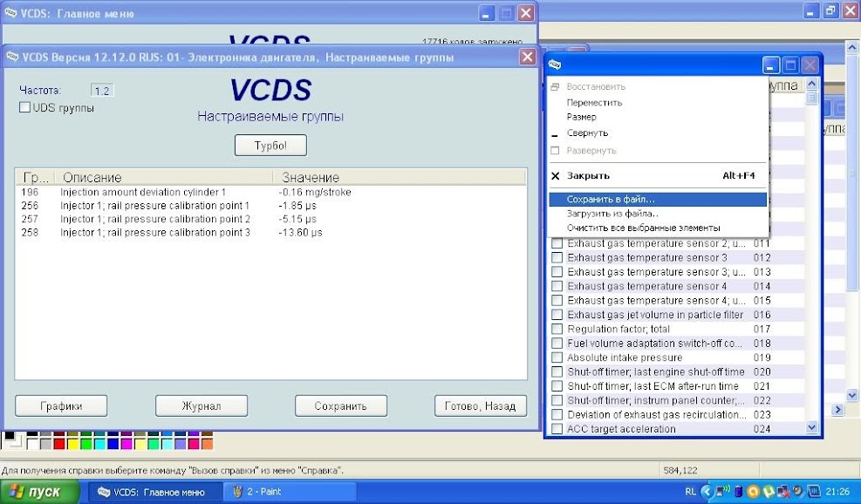Select Сохранить в файл... menu item
The width and height of the screenshot is (861, 504).
coord(658,200)
